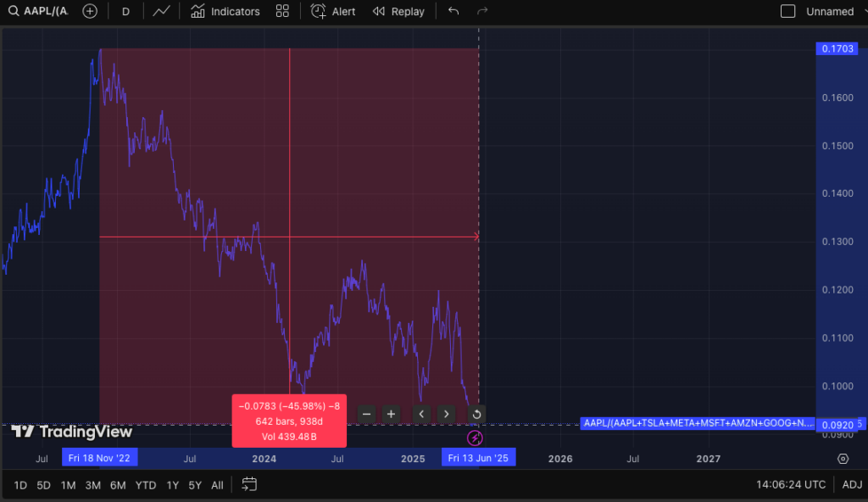
Task: Change the D daily interval
Action: [x=125, y=11]
